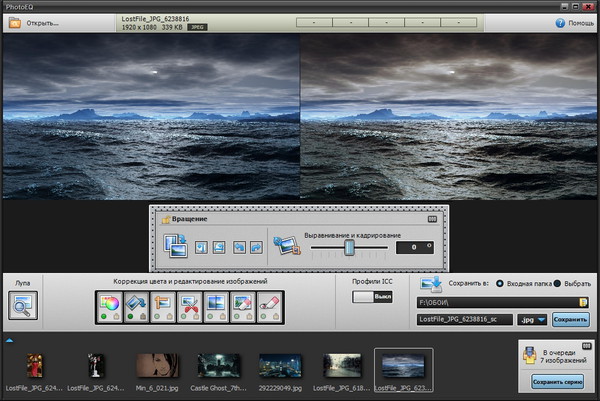Collapse the Вращение panel with corner icon
Screen dimensions: 600x401
(432, 219)
